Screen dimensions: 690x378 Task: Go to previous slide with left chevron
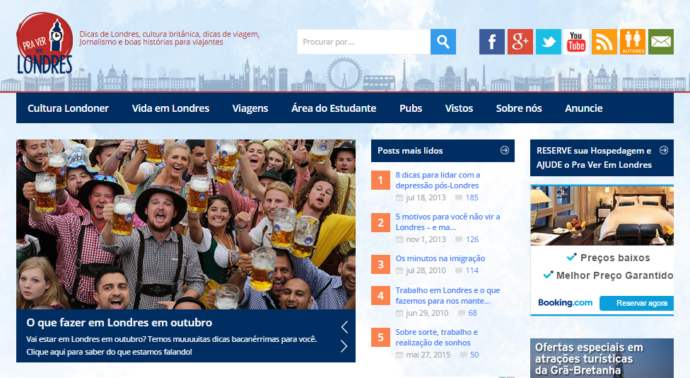click(345, 327)
